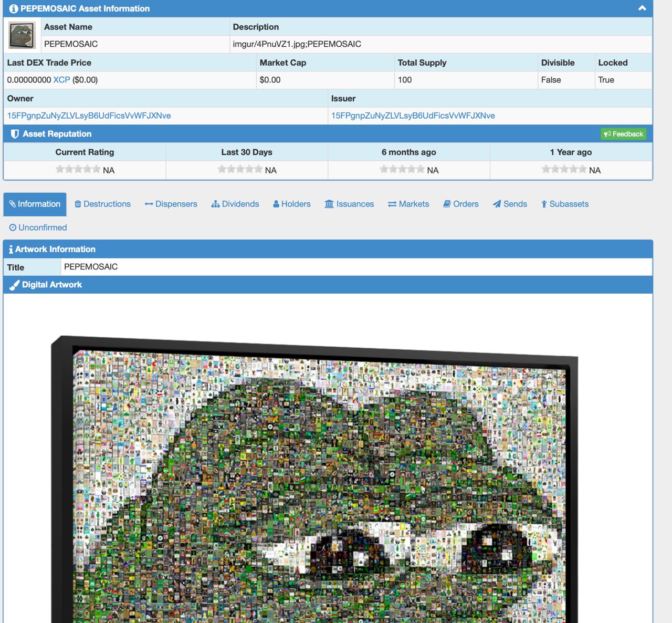
Task: Click the Total Supply value 100
Action: point(405,80)
